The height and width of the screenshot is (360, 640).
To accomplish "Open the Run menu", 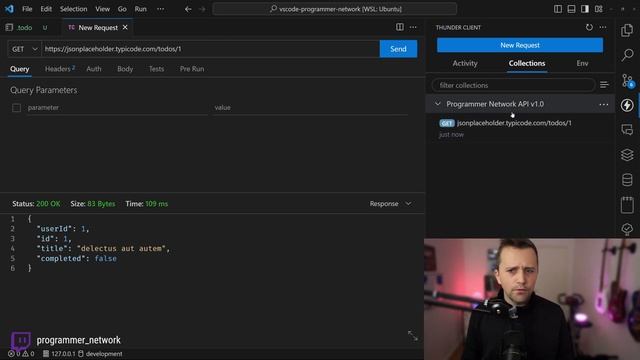I will tap(140, 9).
